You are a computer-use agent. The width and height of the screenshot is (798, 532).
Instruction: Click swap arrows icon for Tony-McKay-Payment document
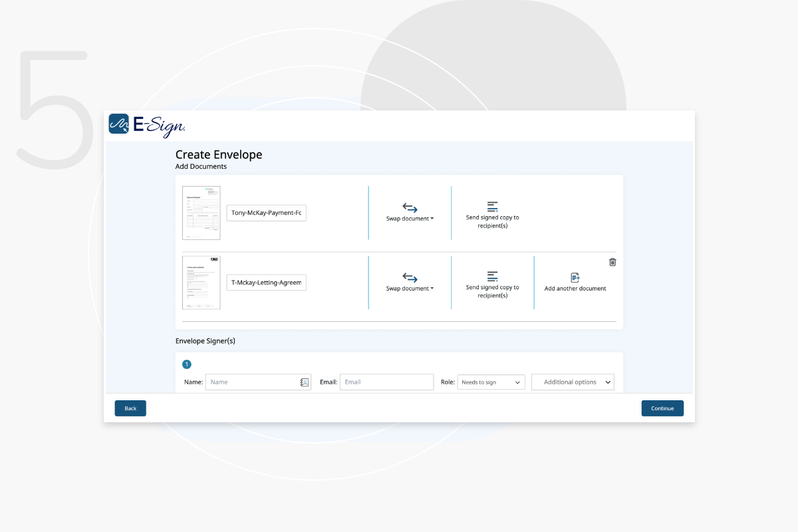[x=410, y=208]
